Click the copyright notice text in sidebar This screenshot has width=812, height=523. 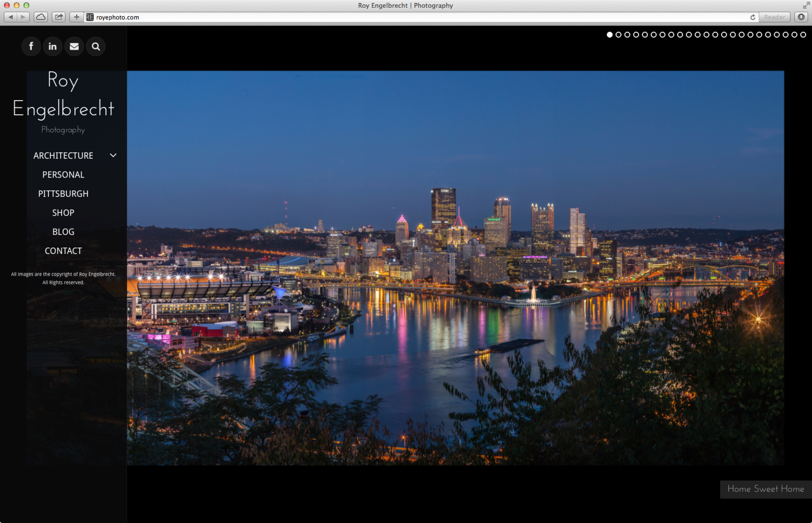tap(63, 278)
